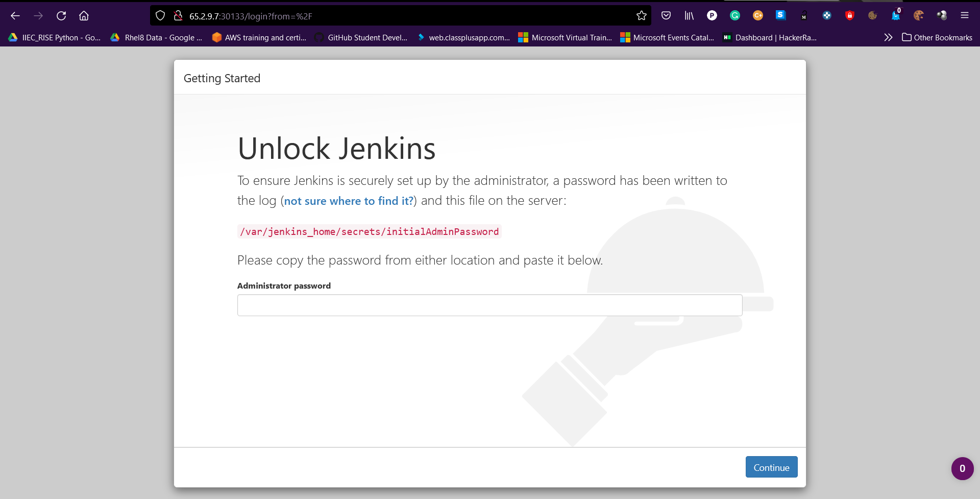The height and width of the screenshot is (499, 980).
Task: Show connection security lock info
Action: [x=178, y=16]
